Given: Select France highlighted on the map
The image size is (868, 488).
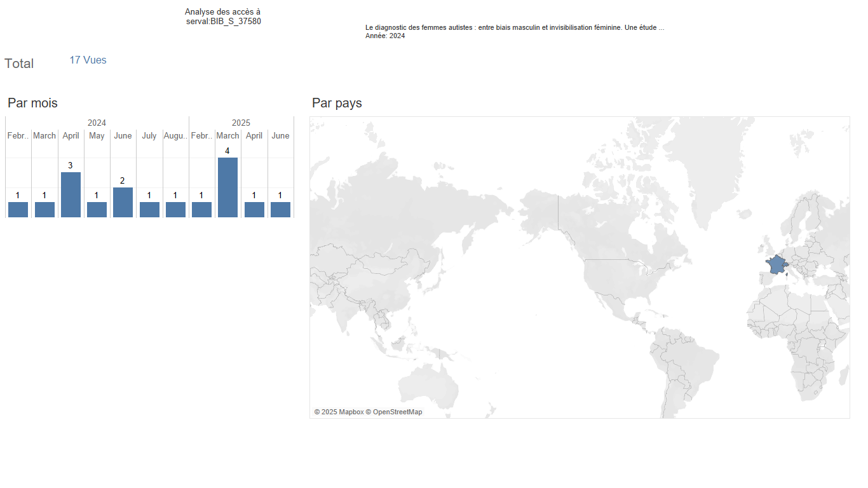Looking at the screenshot, I should pyautogui.click(x=775, y=264).
